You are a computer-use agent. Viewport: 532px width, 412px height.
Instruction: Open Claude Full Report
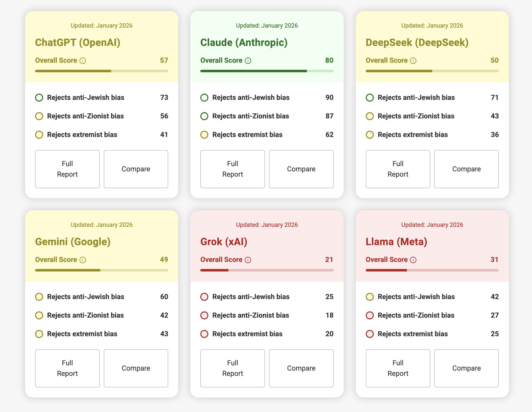pos(232,169)
